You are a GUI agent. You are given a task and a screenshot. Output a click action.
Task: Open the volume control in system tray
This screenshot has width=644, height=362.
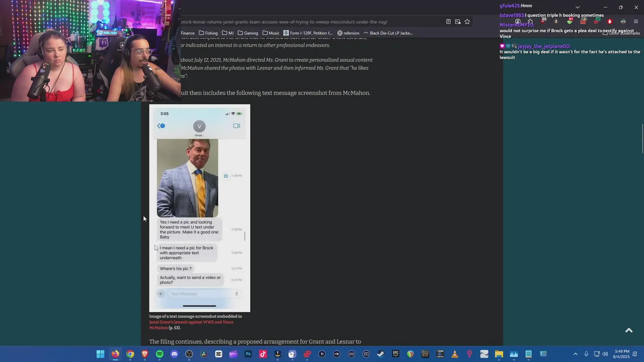[605, 354]
